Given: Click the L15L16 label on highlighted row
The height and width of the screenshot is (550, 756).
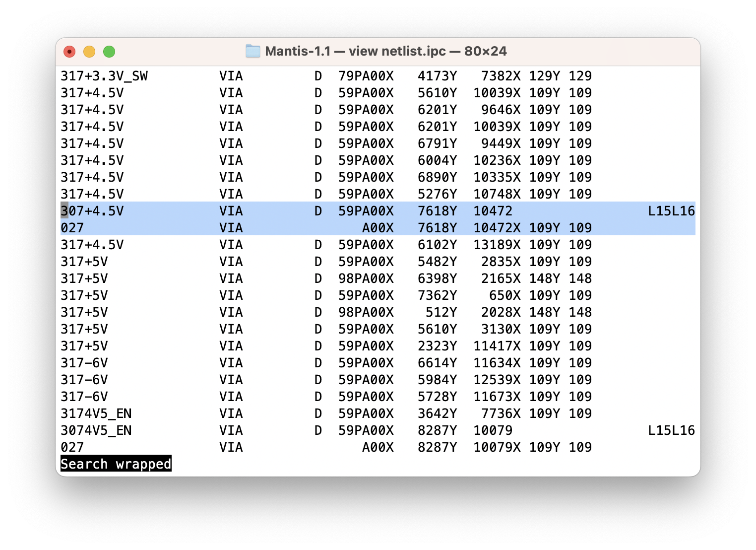Looking at the screenshot, I should (671, 210).
